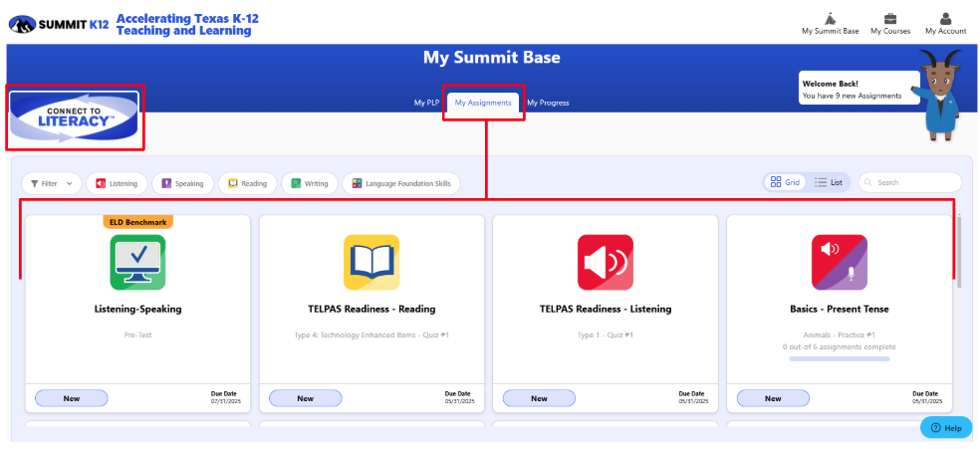The image size is (980, 449).
Task: Click the Pre-Test subtitle text
Action: point(137,336)
